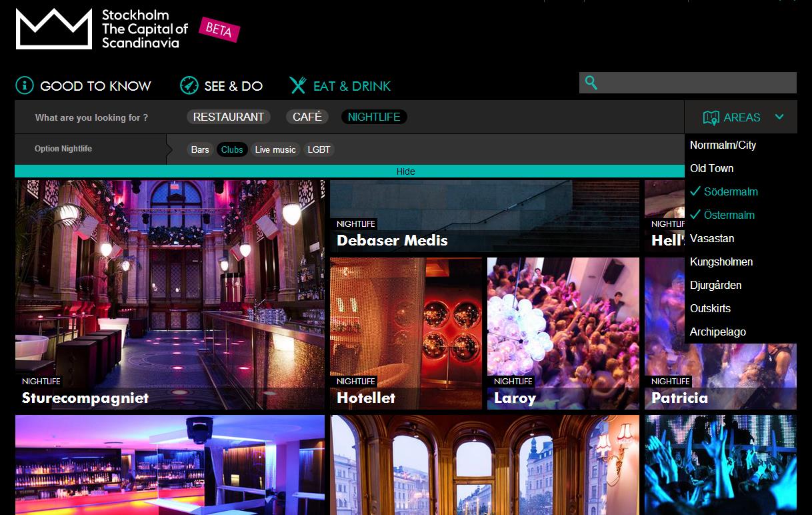Click the search magnifier icon
812x515 pixels.
[591, 83]
